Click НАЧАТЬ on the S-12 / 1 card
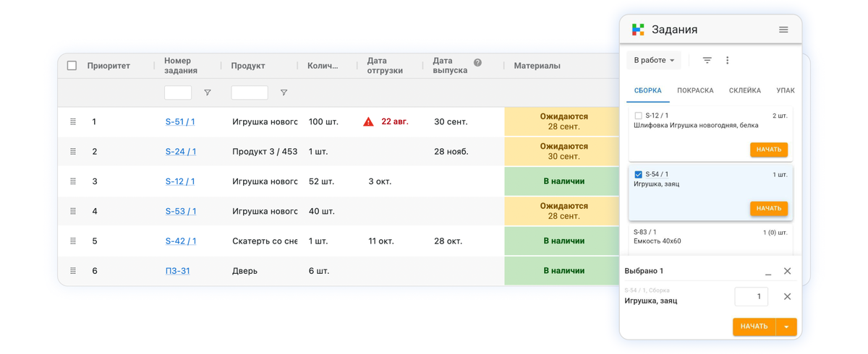The image size is (868, 354). point(769,150)
